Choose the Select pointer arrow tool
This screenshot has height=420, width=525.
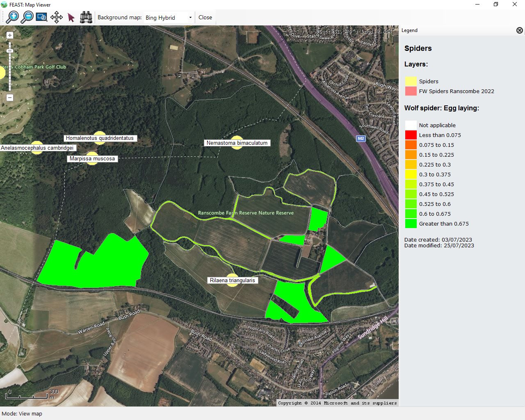[x=71, y=18]
